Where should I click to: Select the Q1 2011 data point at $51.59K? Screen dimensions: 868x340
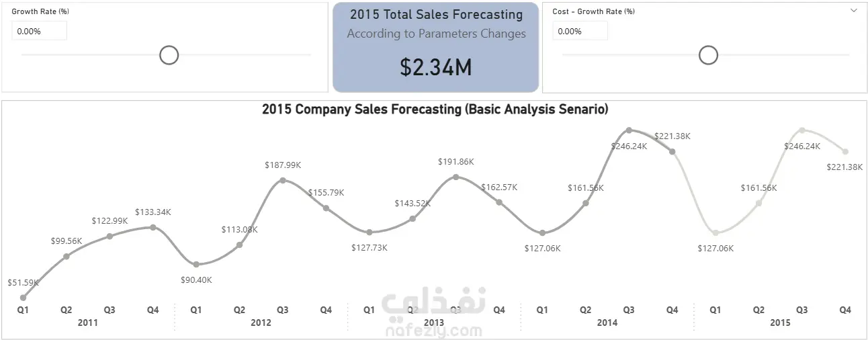(23, 297)
